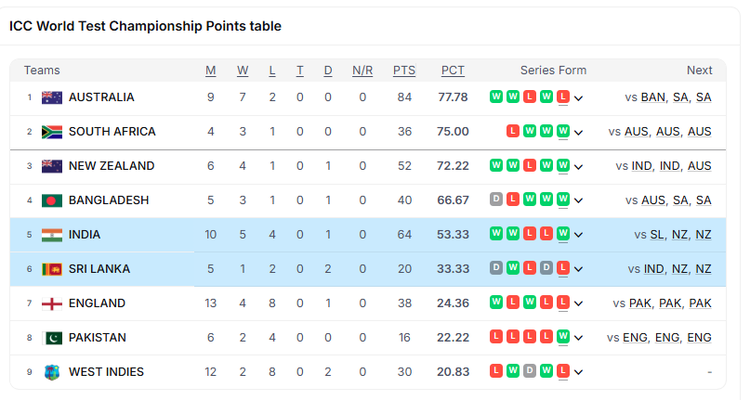The height and width of the screenshot is (400, 750).
Task: Click the Australia flag icon
Action: click(x=52, y=98)
